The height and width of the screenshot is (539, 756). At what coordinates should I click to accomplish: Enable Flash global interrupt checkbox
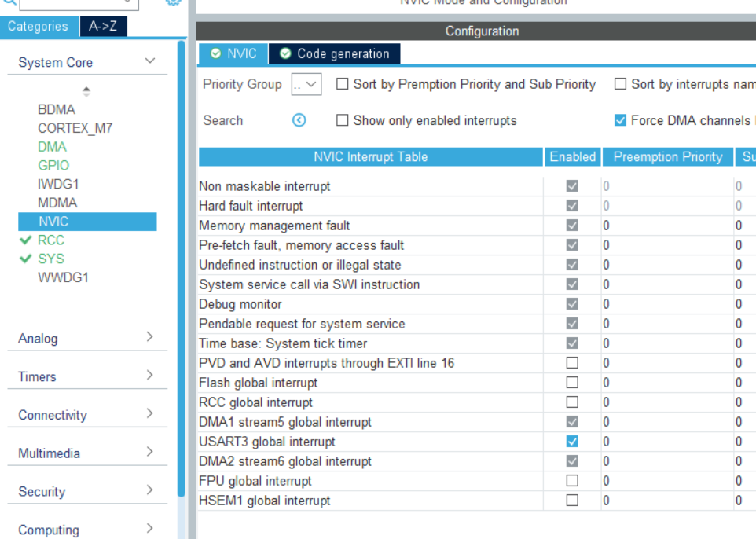coord(572,383)
